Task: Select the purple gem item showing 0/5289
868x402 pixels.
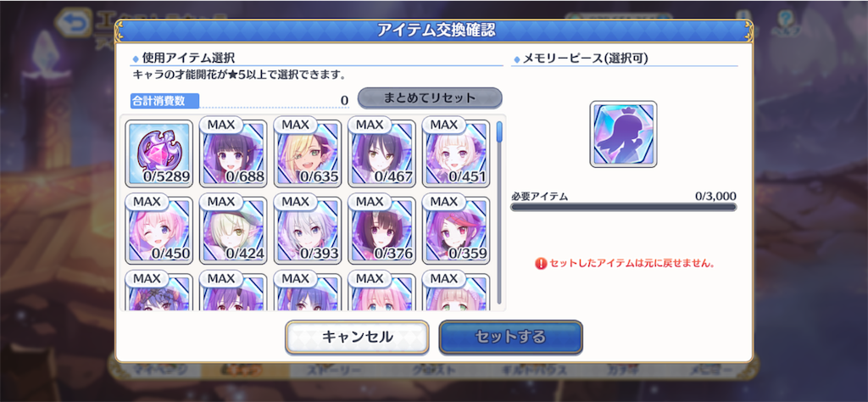Action: coord(159,154)
